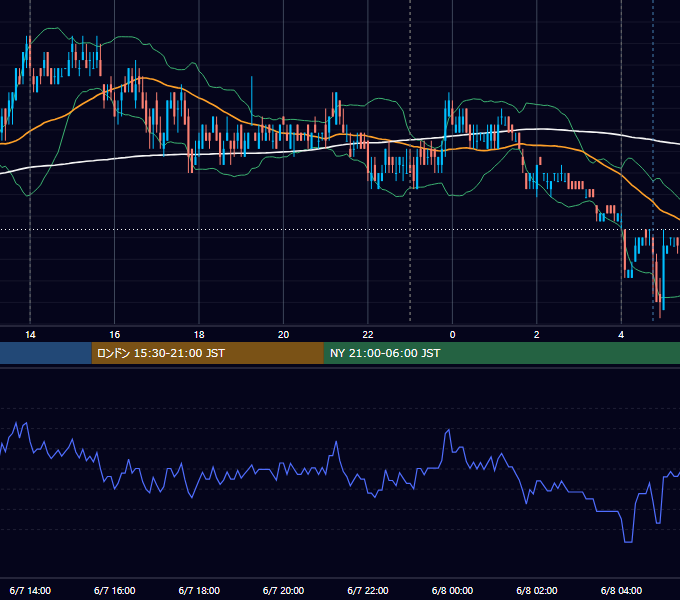
Task: Click the 6/8 00:00 date label
Action: (x=452, y=590)
